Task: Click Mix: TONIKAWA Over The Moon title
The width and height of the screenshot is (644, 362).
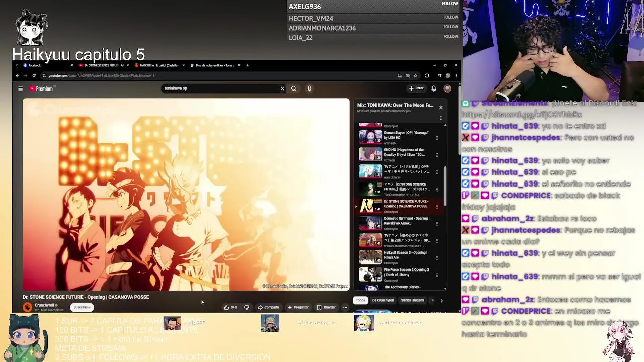Action: coord(395,105)
